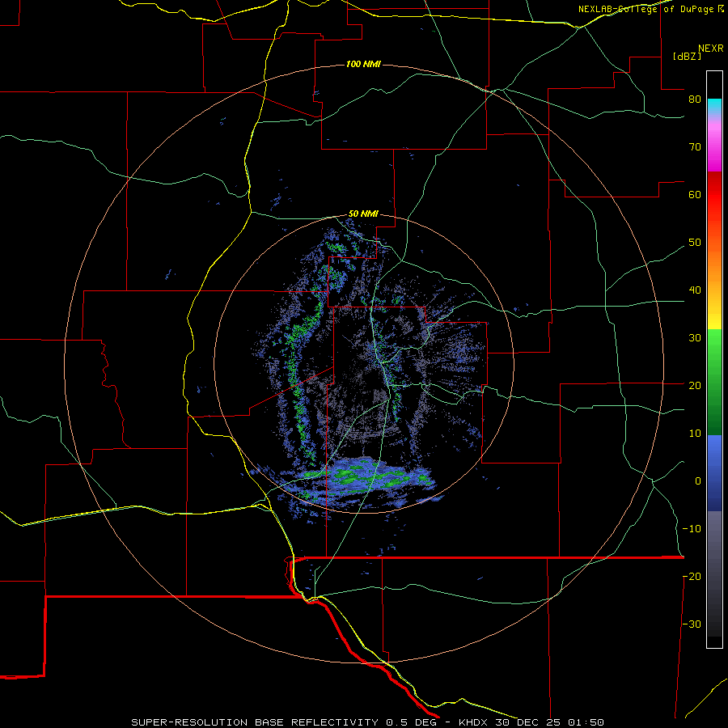Click "SUPER-RESOLUTION BASE REFLECTIVITY" caption text
Screen dimensions: 728x728
pos(255,722)
